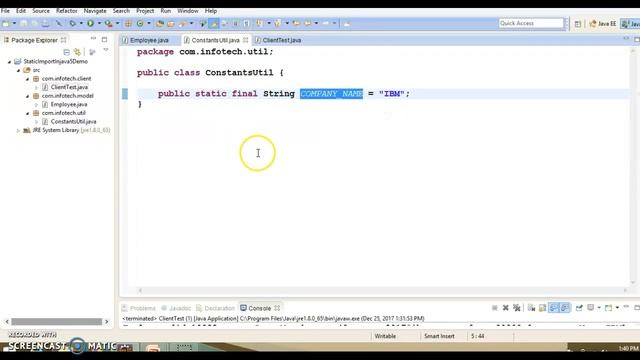Collapse com.infotech.client package node

pyautogui.click(x=27, y=79)
